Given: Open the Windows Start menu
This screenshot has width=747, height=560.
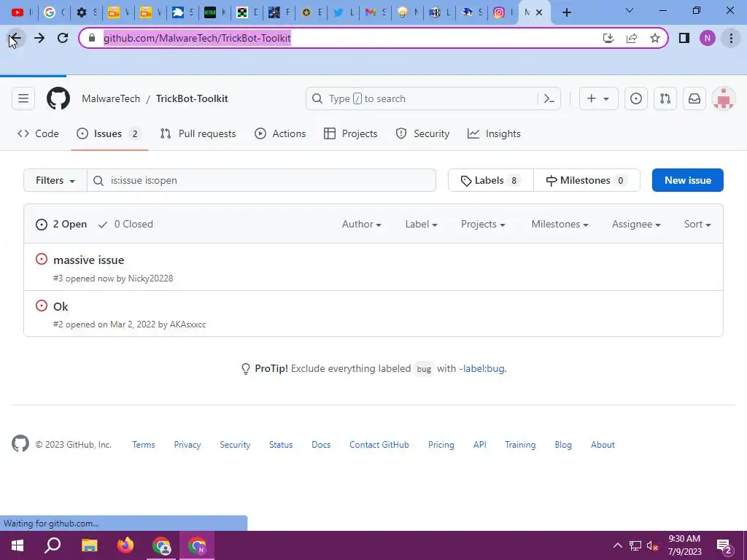Looking at the screenshot, I should pyautogui.click(x=18, y=545).
